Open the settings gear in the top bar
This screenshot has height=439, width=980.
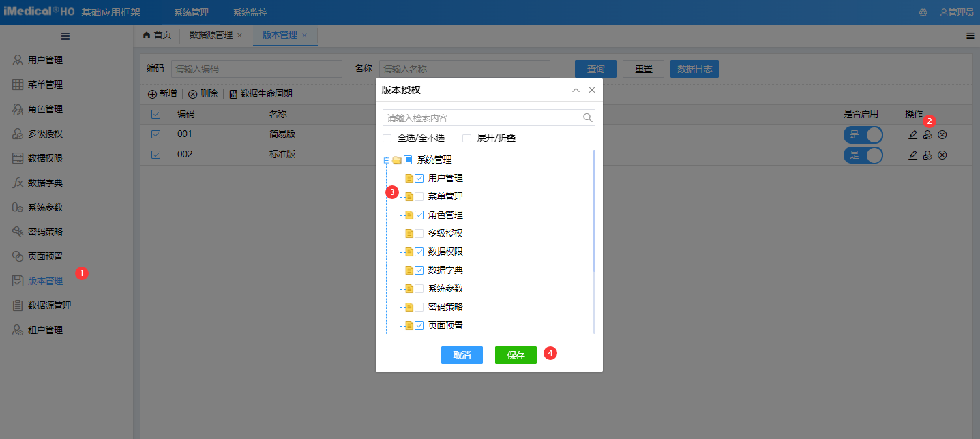coord(923,12)
